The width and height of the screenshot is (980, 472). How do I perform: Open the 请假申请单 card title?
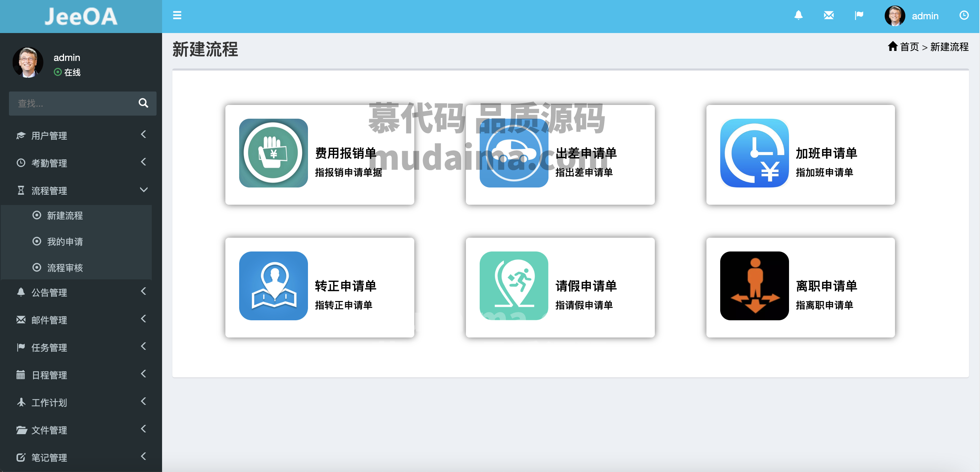(x=586, y=286)
